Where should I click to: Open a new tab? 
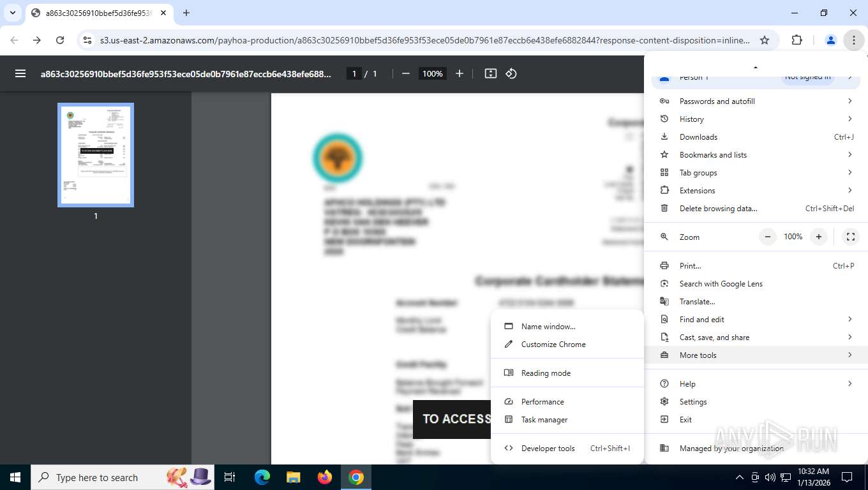point(186,13)
